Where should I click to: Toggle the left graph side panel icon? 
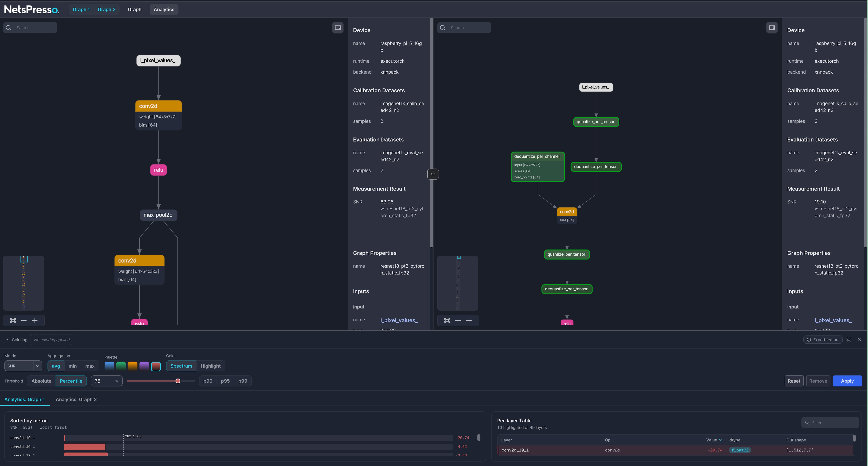[338, 28]
